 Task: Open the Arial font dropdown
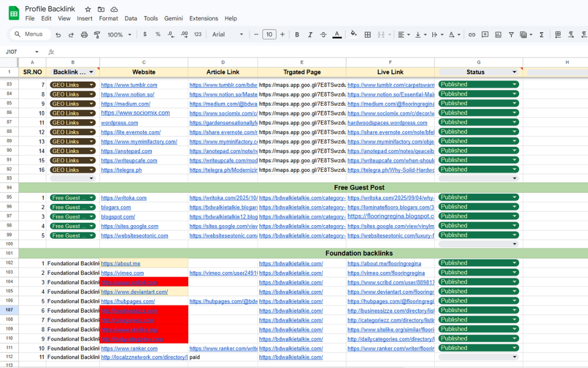click(x=228, y=34)
